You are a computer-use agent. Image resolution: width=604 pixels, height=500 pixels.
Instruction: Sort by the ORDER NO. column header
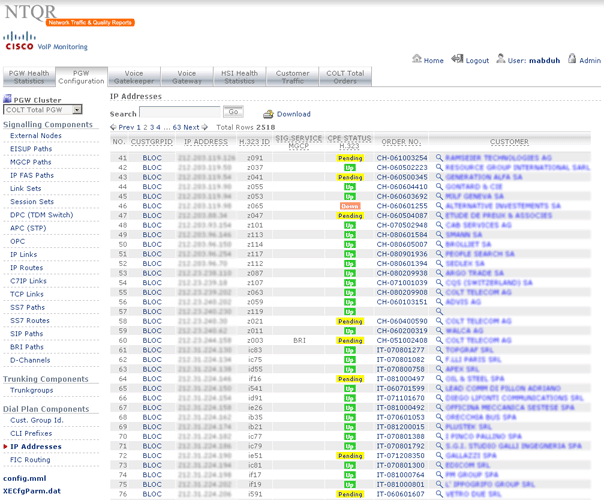pos(401,142)
